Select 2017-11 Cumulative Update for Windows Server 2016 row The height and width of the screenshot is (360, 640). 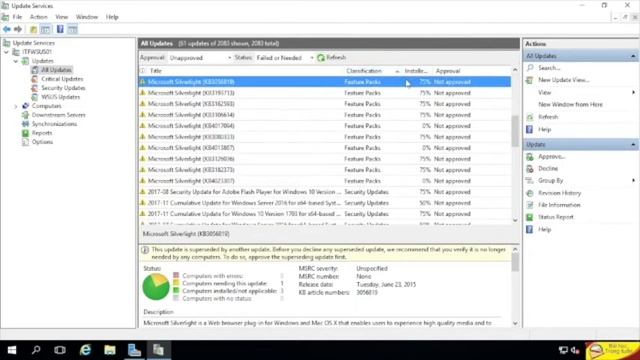pos(324,203)
